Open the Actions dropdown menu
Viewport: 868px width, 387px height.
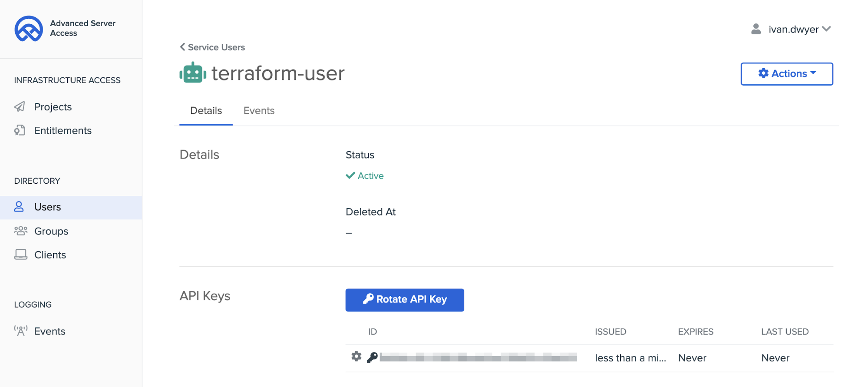point(786,74)
